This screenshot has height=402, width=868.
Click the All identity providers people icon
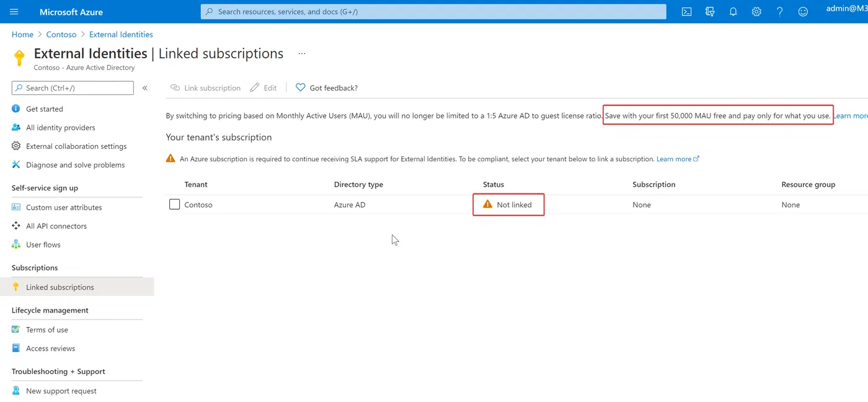click(x=16, y=127)
